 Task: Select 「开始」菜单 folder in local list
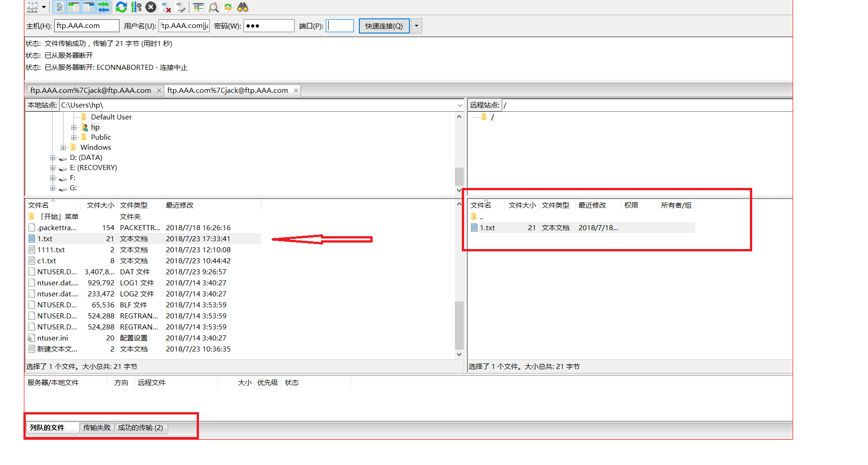click(x=143, y=217)
